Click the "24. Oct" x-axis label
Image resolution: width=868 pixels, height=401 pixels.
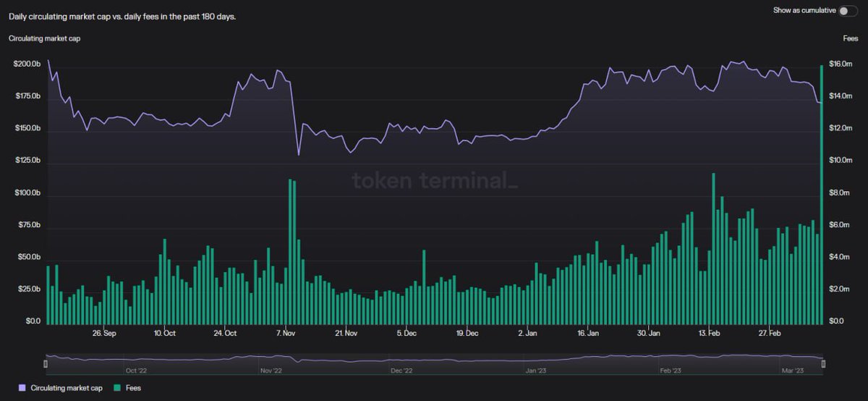tap(225, 334)
